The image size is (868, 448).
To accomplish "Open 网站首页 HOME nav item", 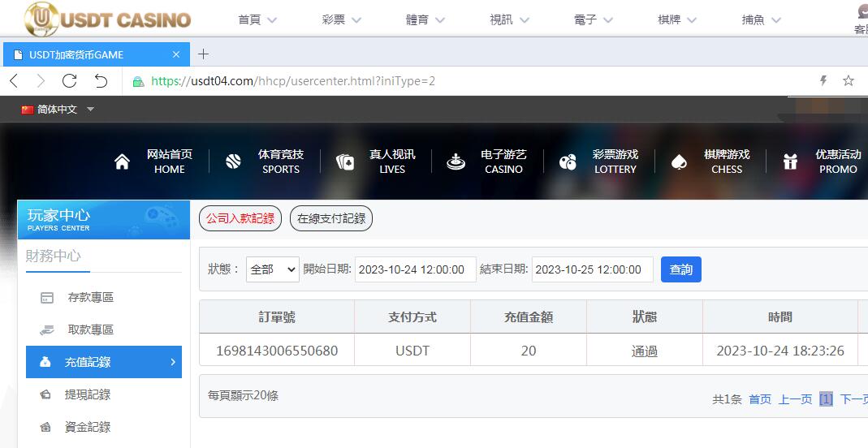I will pos(170,162).
